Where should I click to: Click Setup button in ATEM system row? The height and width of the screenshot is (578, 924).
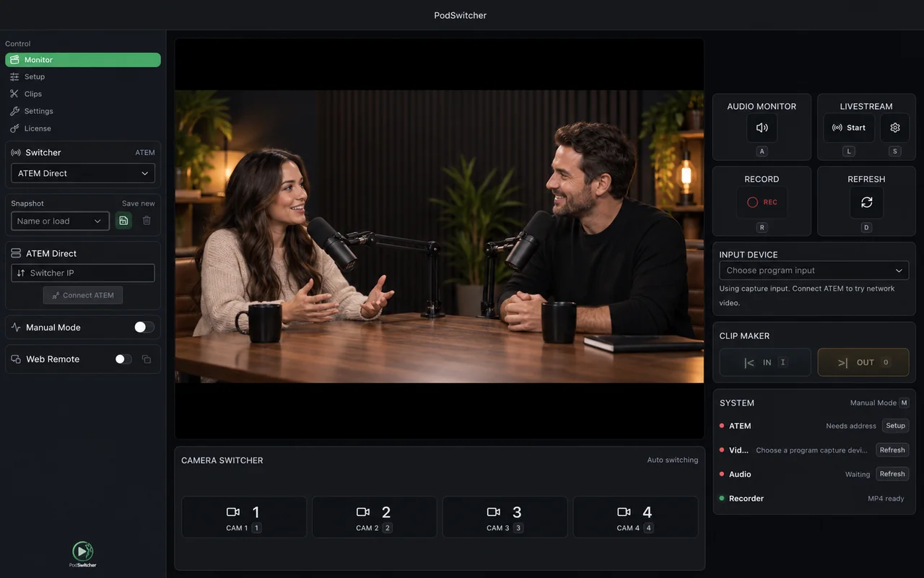[895, 426]
